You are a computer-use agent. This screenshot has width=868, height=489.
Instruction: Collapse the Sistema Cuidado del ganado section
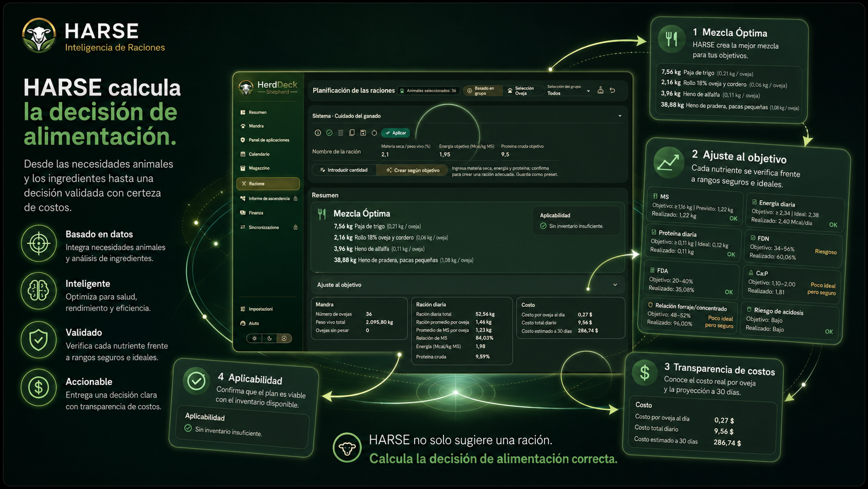(620, 116)
